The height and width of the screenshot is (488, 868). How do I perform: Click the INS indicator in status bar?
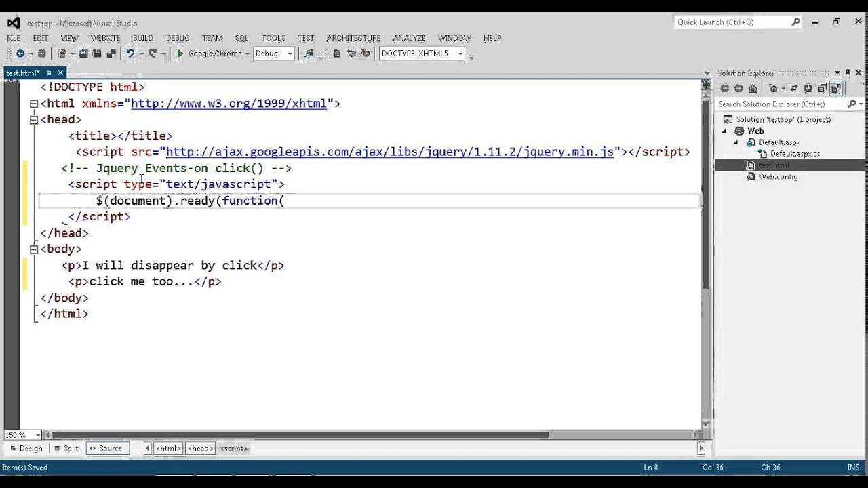pos(853,468)
